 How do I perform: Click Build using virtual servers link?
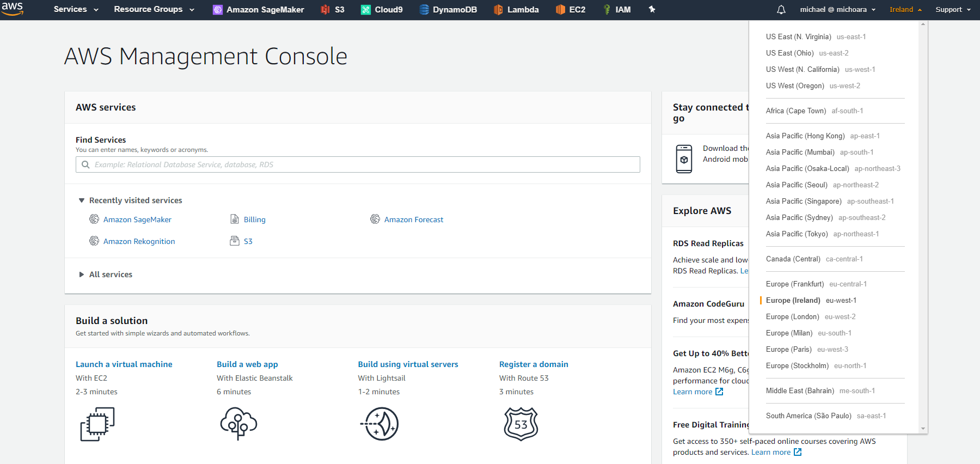(x=408, y=364)
